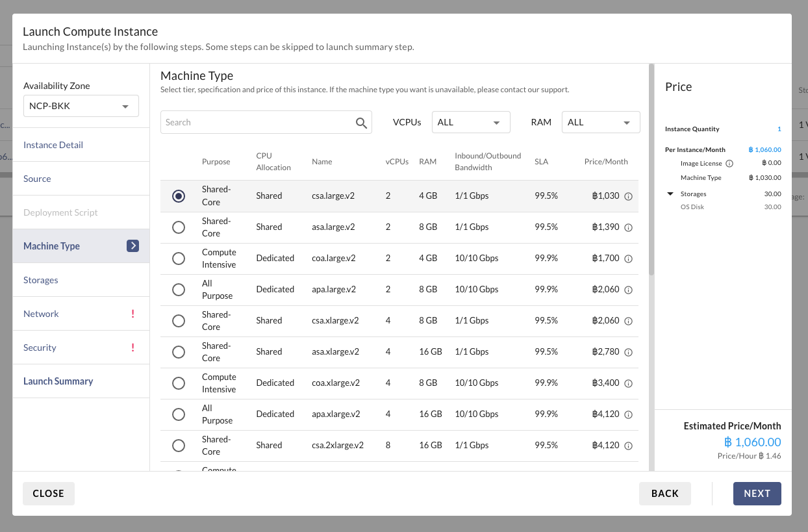Select the asa.large.v2 radio button

coord(179,227)
